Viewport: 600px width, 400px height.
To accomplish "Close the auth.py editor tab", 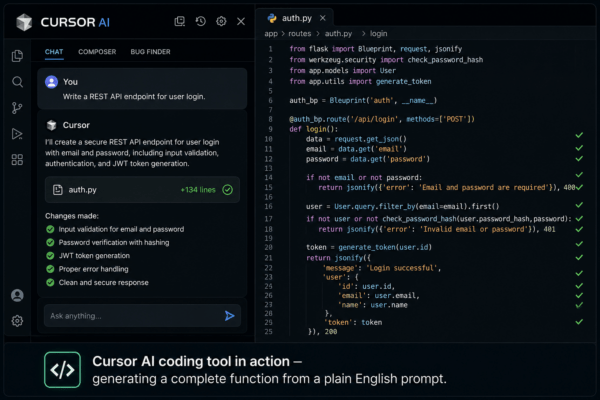I will 323,18.
